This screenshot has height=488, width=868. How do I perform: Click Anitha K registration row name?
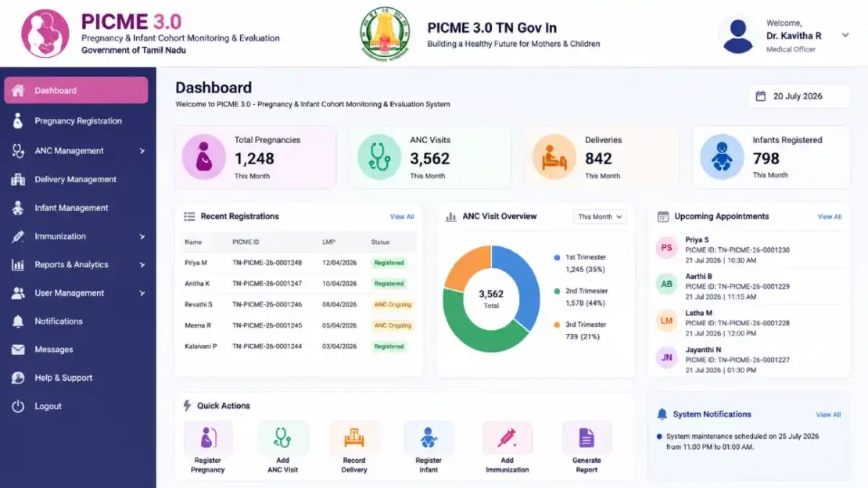coord(197,284)
